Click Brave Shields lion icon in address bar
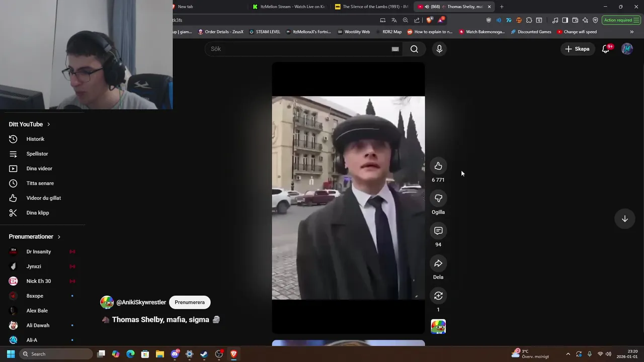The height and width of the screenshot is (362, 644). click(429, 20)
